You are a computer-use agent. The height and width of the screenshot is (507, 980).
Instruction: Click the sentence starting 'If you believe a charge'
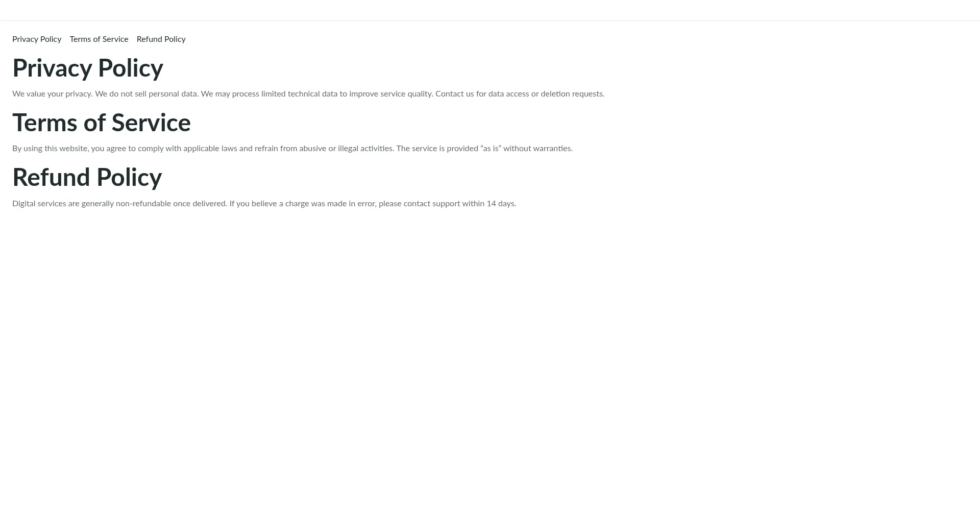coord(373,204)
